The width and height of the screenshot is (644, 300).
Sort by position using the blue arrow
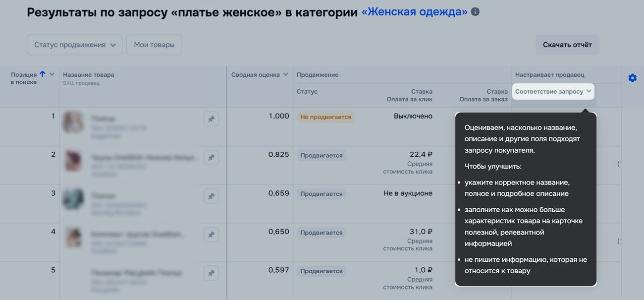pos(43,74)
